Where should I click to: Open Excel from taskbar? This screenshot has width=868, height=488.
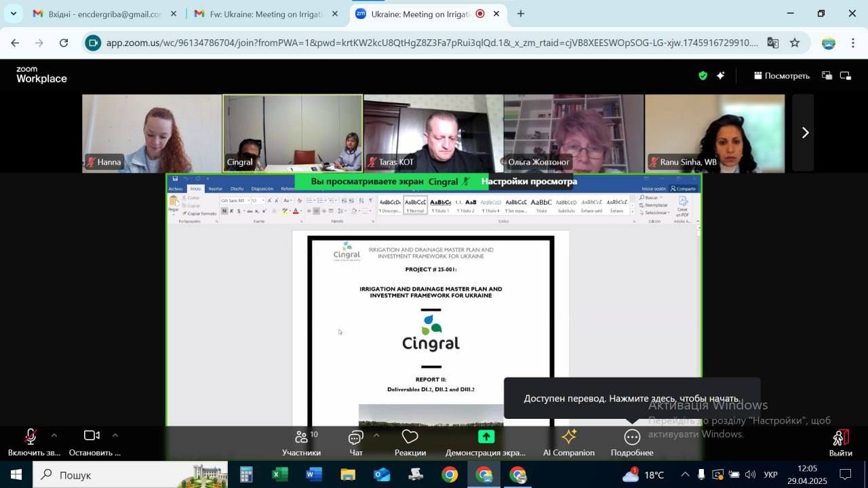tap(280, 474)
